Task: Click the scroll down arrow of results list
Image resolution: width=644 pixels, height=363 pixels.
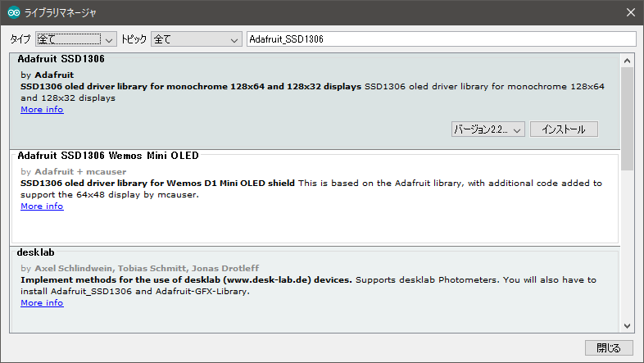Action: coord(627,326)
